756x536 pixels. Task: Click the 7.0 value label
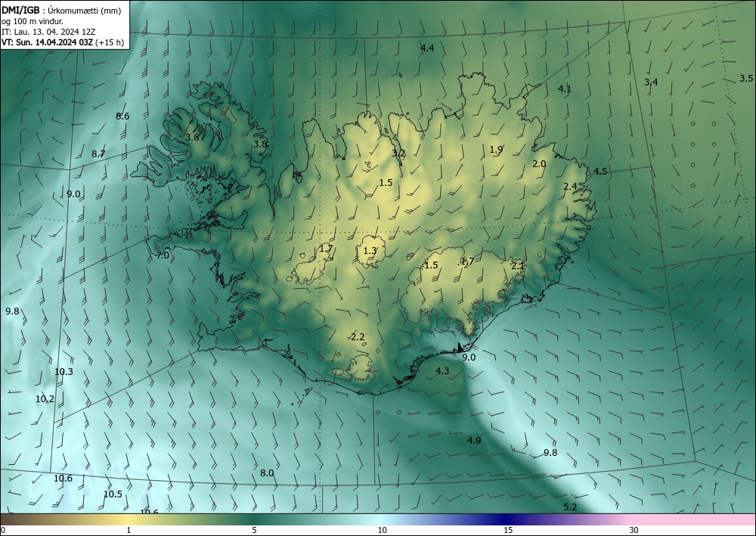click(163, 256)
